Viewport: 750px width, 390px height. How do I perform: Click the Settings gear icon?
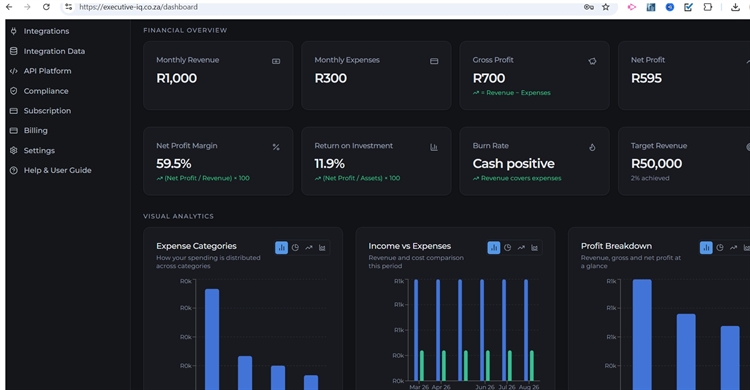pyautogui.click(x=14, y=150)
